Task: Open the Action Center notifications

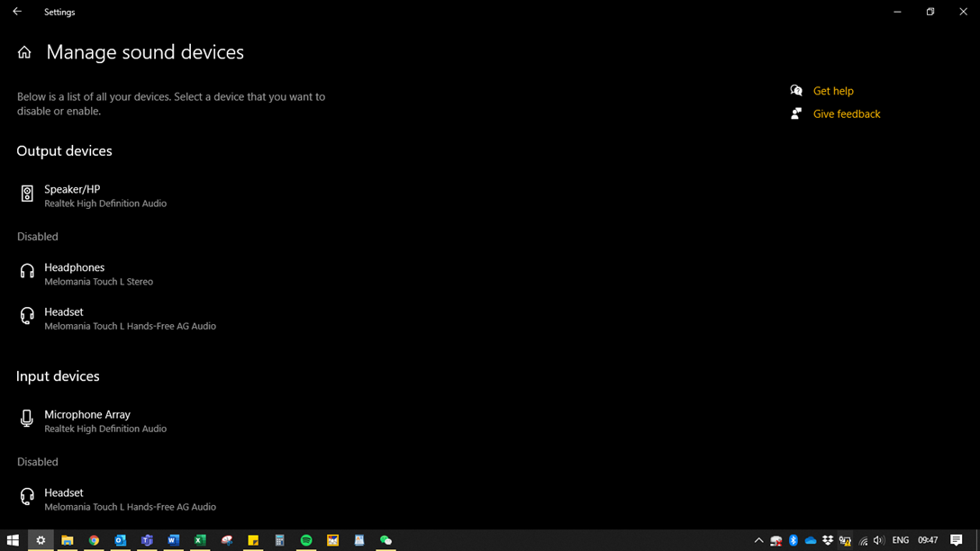Action: [x=957, y=540]
